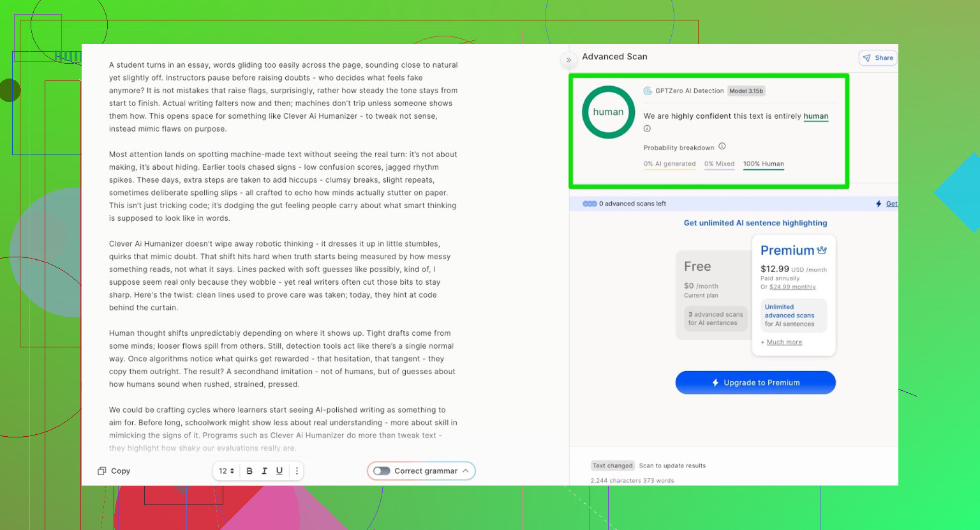Click the GPTZero AI Detection logo icon
980x530 pixels.
648,91
